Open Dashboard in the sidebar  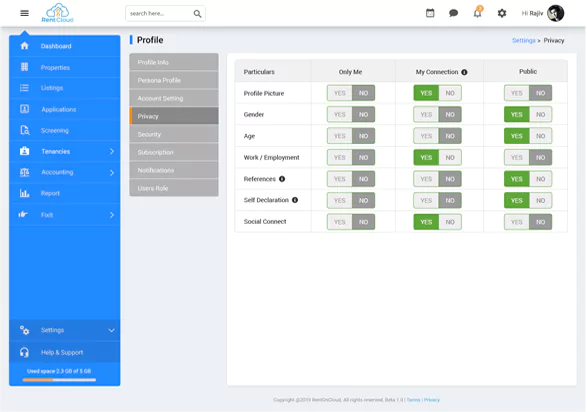[x=65, y=46]
